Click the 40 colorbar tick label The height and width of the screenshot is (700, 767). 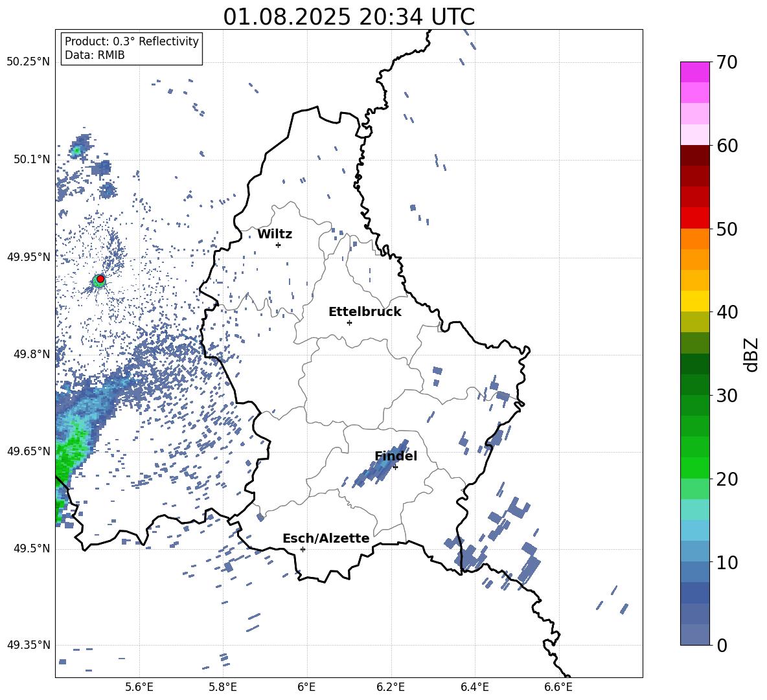click(727, 312)
